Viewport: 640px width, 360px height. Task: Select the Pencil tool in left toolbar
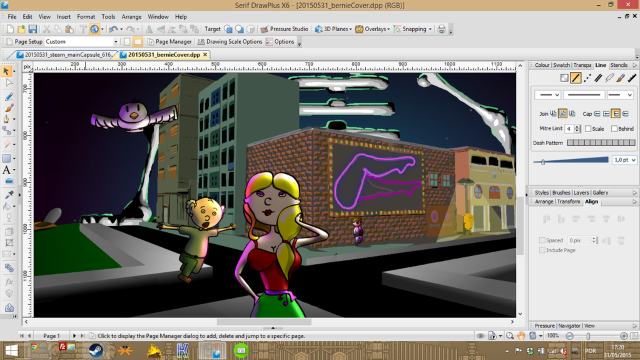click(x=9, y=97)
